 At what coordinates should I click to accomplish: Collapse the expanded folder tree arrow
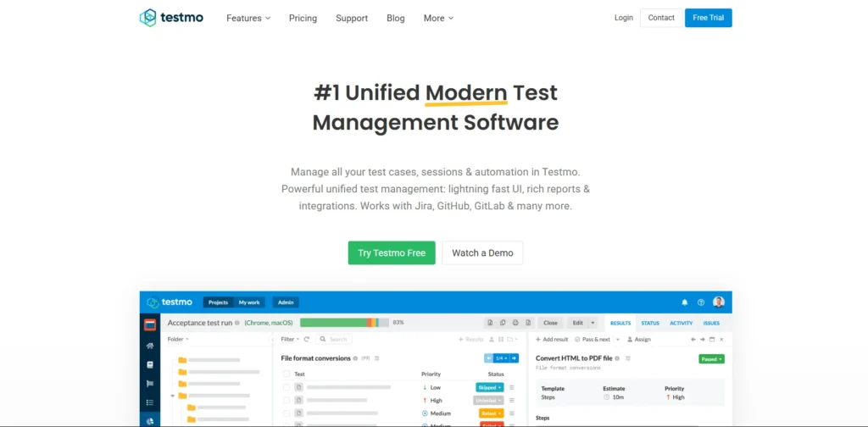[x=173, y=396]
